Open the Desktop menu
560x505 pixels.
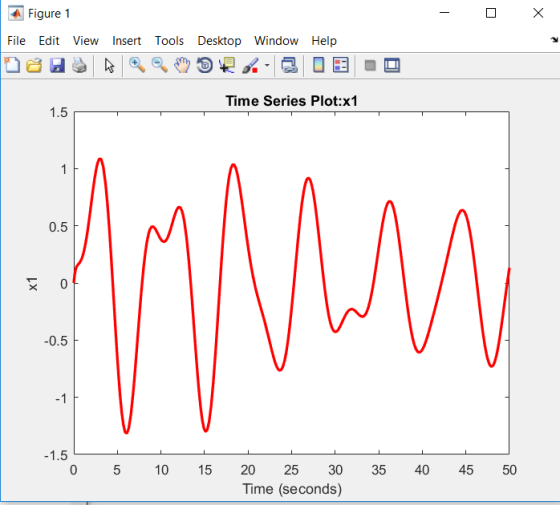219,41
